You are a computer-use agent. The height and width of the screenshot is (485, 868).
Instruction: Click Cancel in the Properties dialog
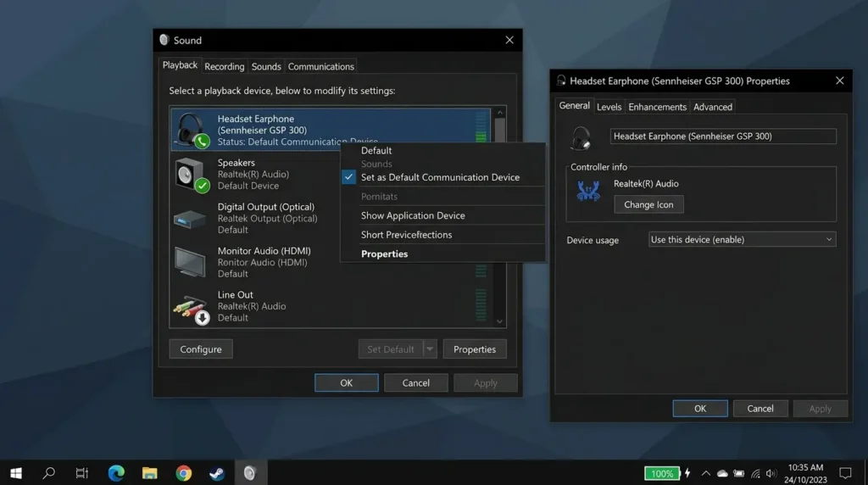pos(760,408)
